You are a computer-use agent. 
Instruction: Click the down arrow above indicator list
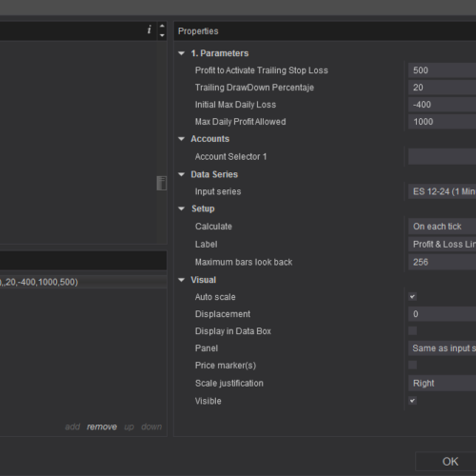[x=162, y=35]
